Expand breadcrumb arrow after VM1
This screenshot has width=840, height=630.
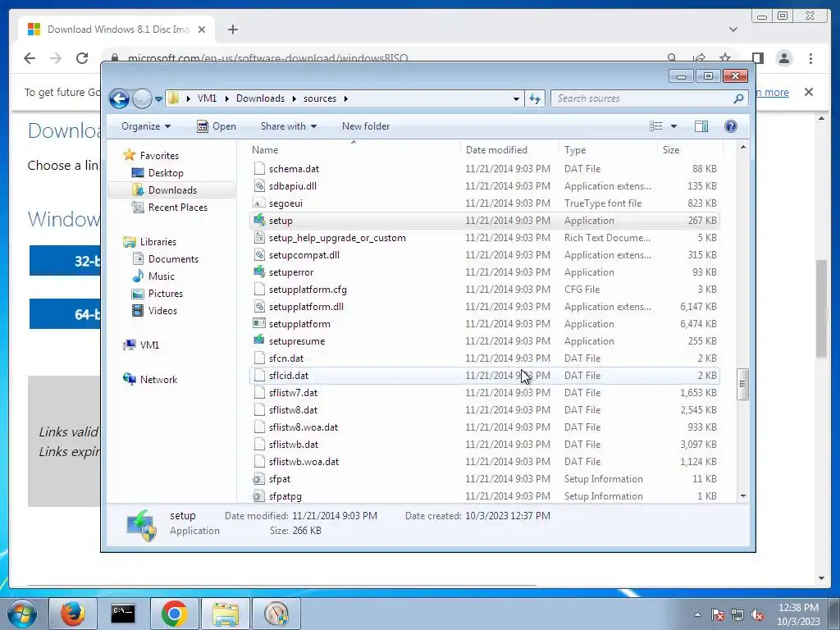(226, 98)
